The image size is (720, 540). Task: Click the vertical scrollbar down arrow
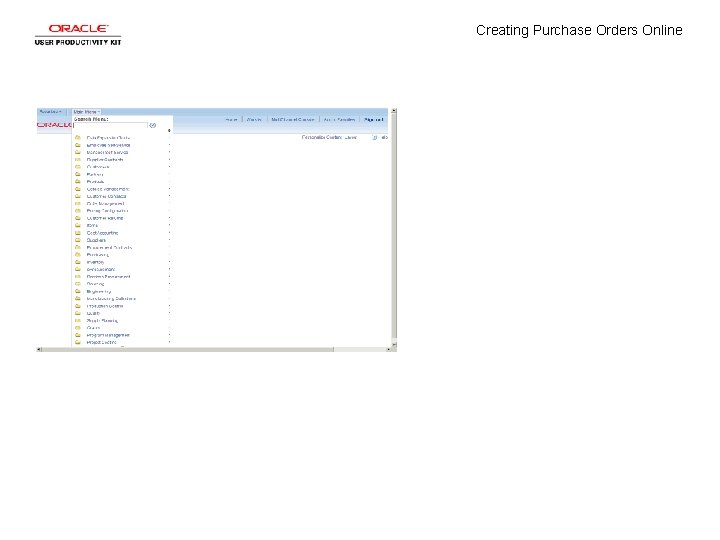(394, 343)
